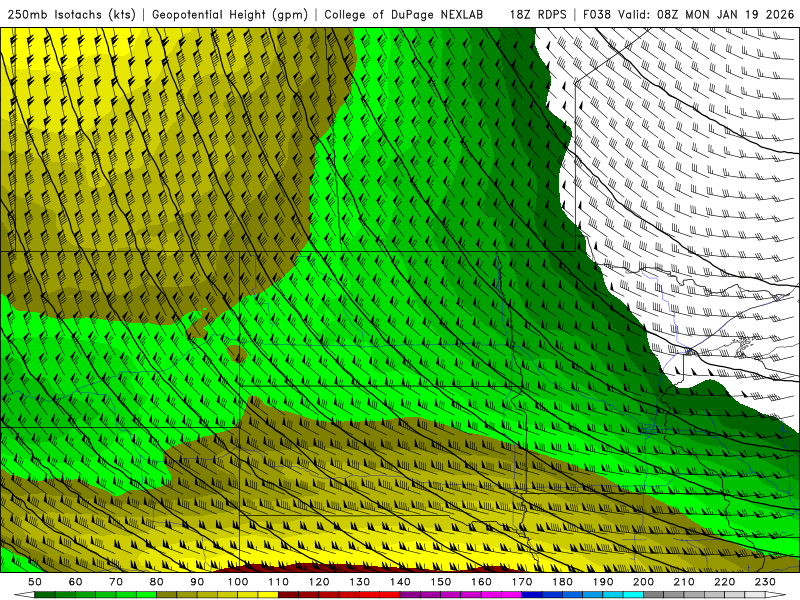The height and width of the screenshot is (600, 800).
Task: Select the dark blue swatch right of 170
Action: 532,595
